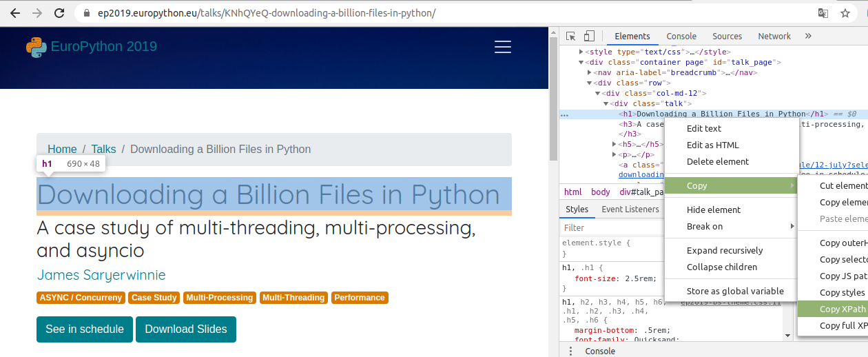The width and height of the screenshot is (868, 357).
Task: Bookmark the page with the star icon
Action: (845, 13)
